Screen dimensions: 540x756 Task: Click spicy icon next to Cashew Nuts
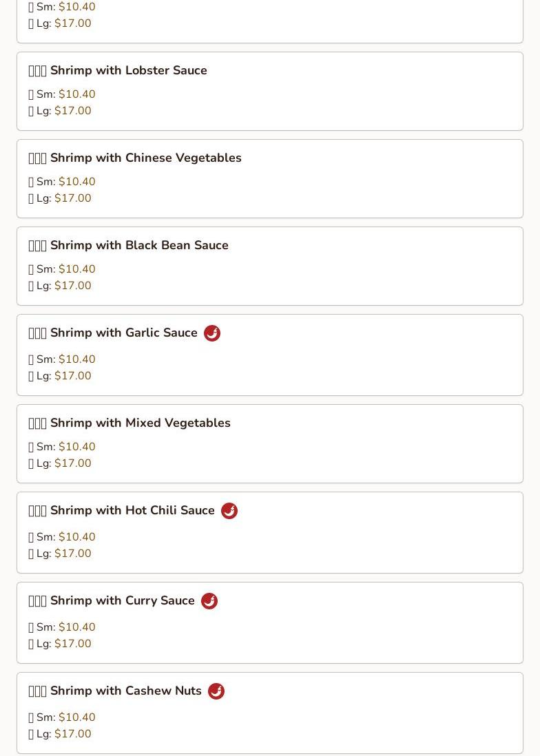point(216,691)
